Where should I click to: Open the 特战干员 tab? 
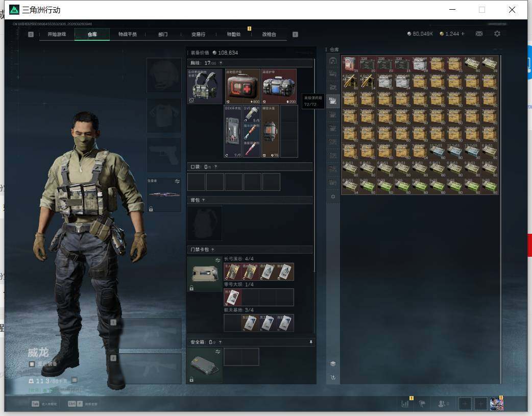[127, 34]
